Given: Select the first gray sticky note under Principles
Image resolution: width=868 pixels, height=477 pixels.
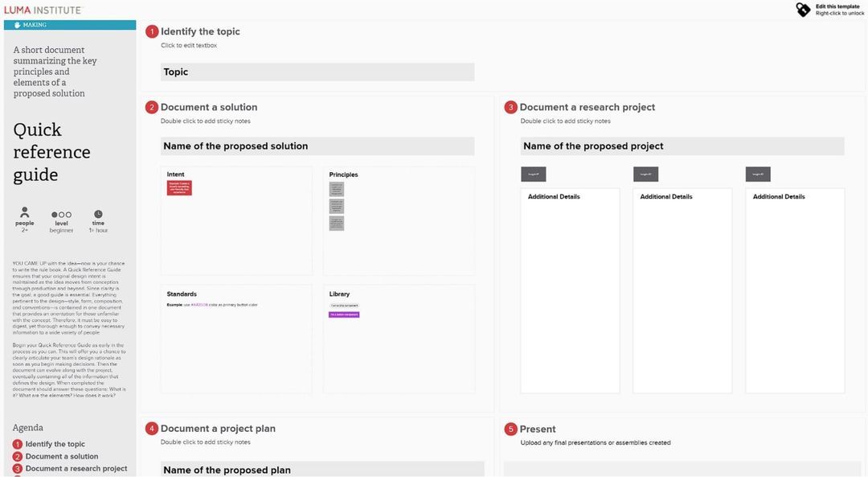Looking at the screenshot, I should pos(337,189).
